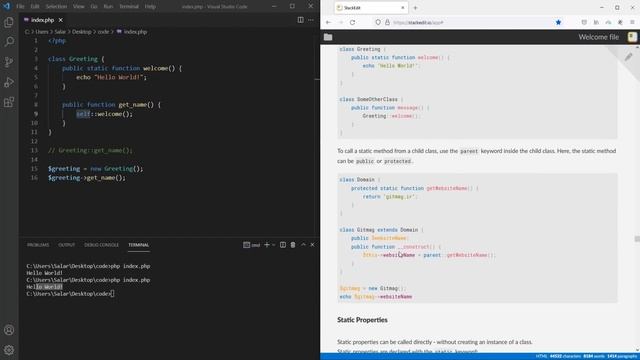The image size is (640, 360).
Task: Open StackEdit file explorer folder icon
Action: (328, 37)
